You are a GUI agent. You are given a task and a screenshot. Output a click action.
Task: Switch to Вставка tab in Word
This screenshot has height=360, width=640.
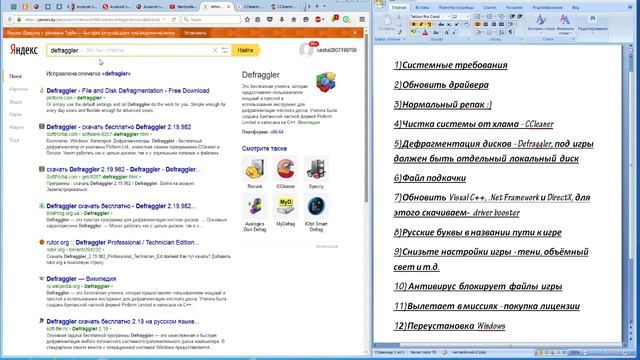pos(422,7)
